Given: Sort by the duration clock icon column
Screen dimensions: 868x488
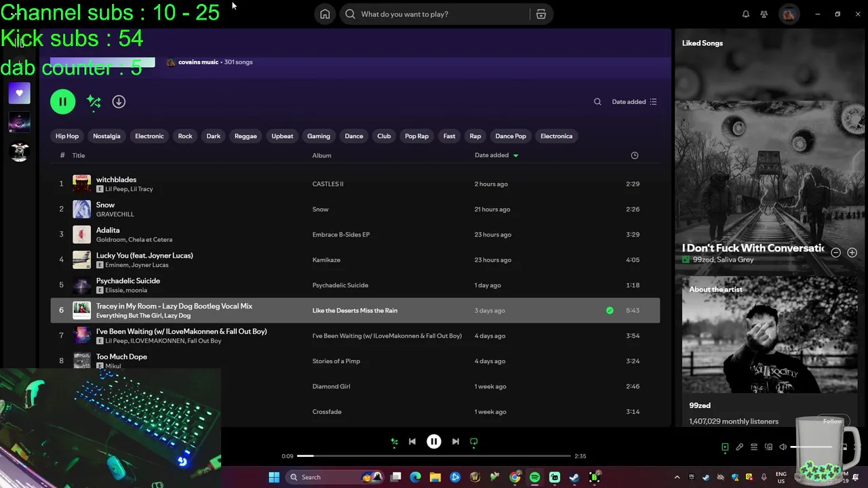Looking at the screenshot, I should pos(635,155).
